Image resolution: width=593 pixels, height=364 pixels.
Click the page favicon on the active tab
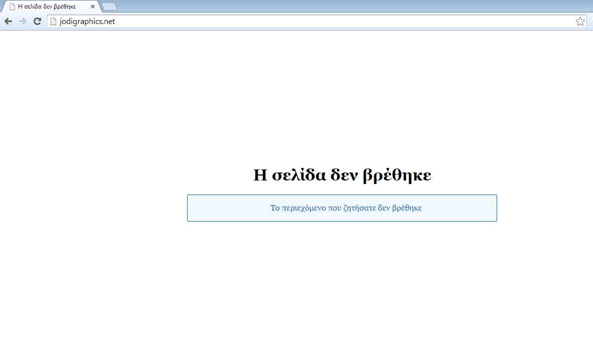tap(12, 7)
